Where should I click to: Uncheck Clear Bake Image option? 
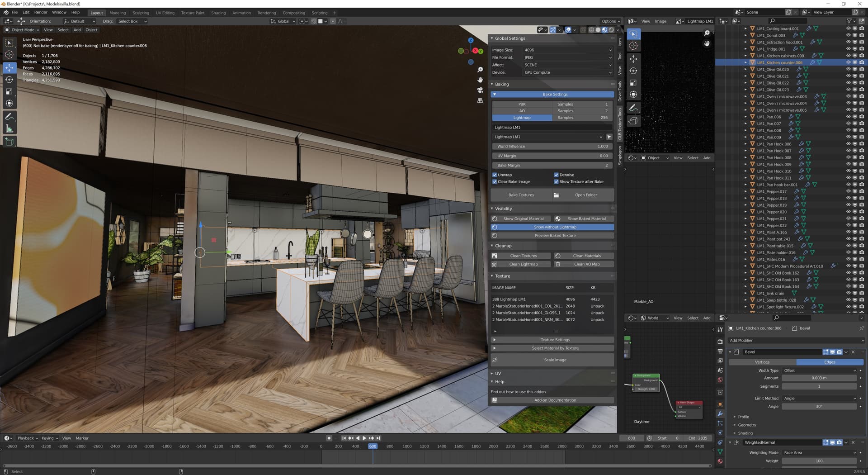click(495, 182)
